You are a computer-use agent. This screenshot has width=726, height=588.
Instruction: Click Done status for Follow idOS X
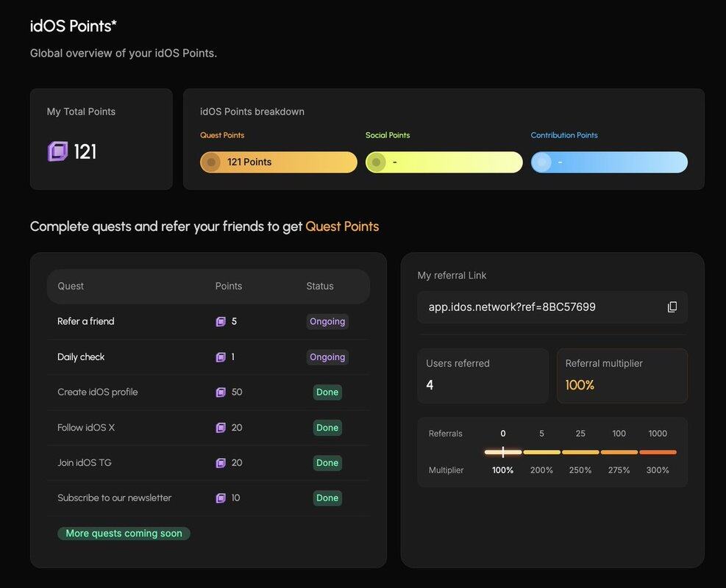[327, 428]
